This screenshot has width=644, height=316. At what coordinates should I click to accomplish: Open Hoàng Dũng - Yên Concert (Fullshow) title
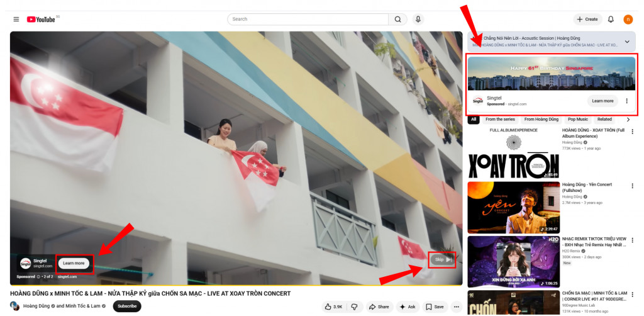(587, 188)
